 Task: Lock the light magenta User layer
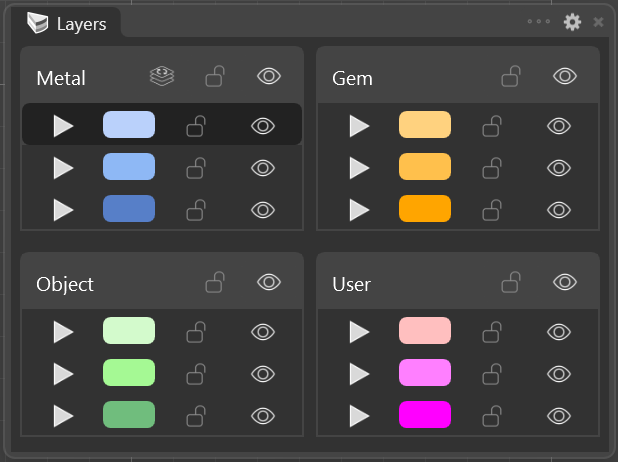coord(492,374)
